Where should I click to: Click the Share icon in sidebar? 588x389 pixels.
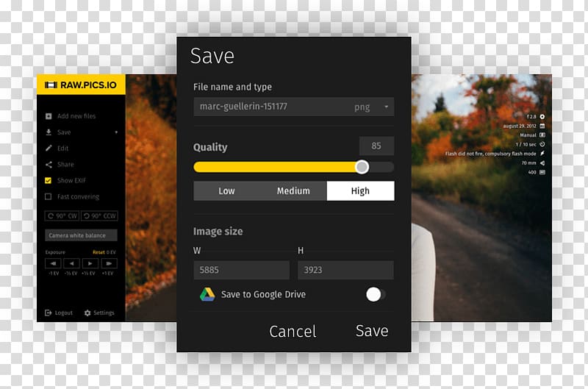49,164
